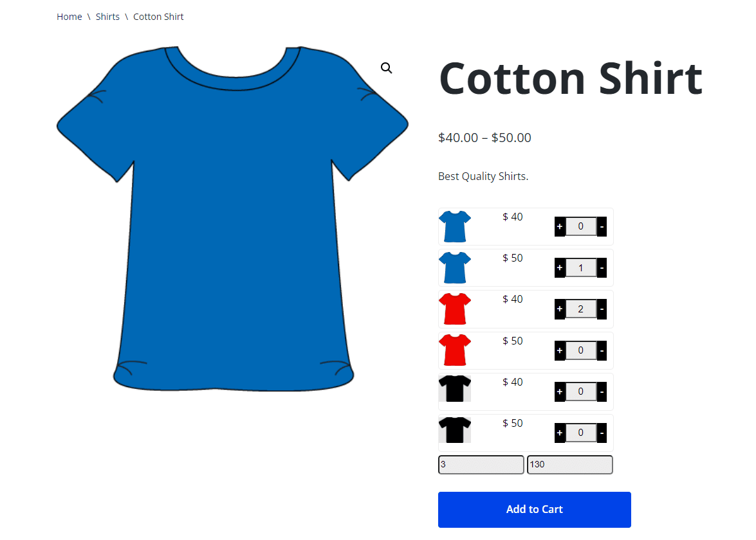Click the Add to Cart button
Screen dimensions: 756x540
pos(534,510)
